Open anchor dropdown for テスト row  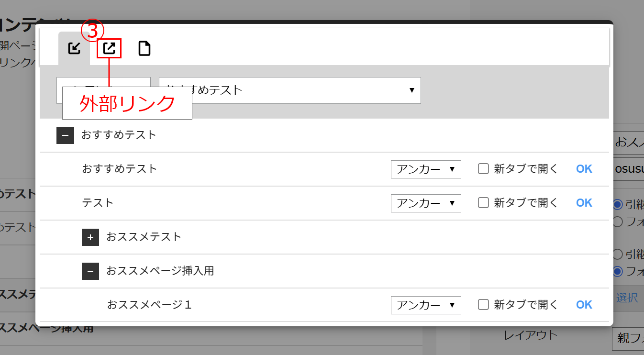[426, 203]
